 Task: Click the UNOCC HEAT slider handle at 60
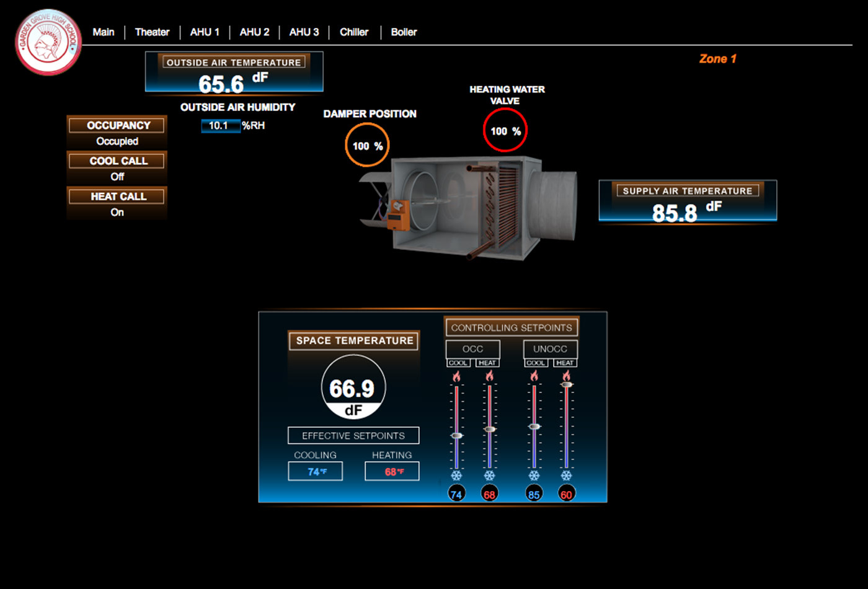[567, 385]
